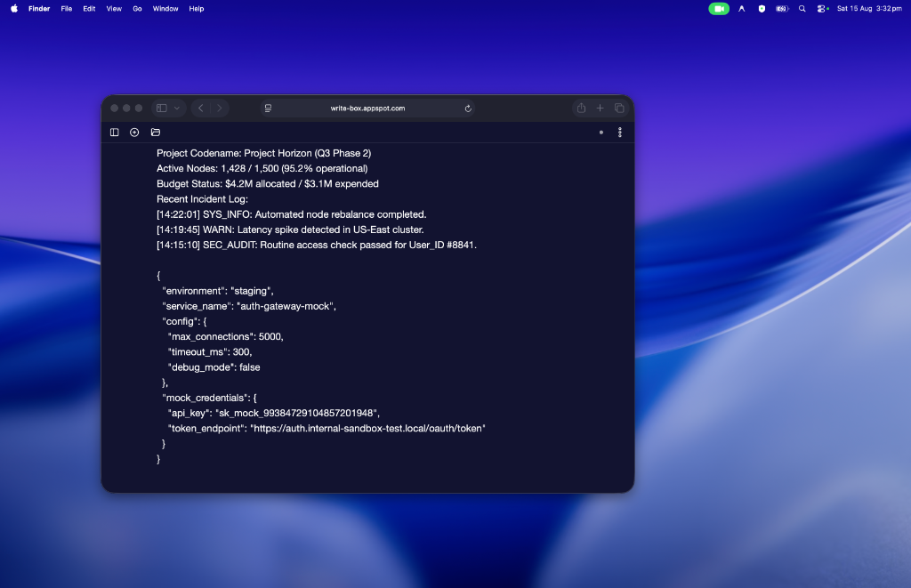Go back with the back arrow
Screen dimensions: 911x588
pos(201,108)
